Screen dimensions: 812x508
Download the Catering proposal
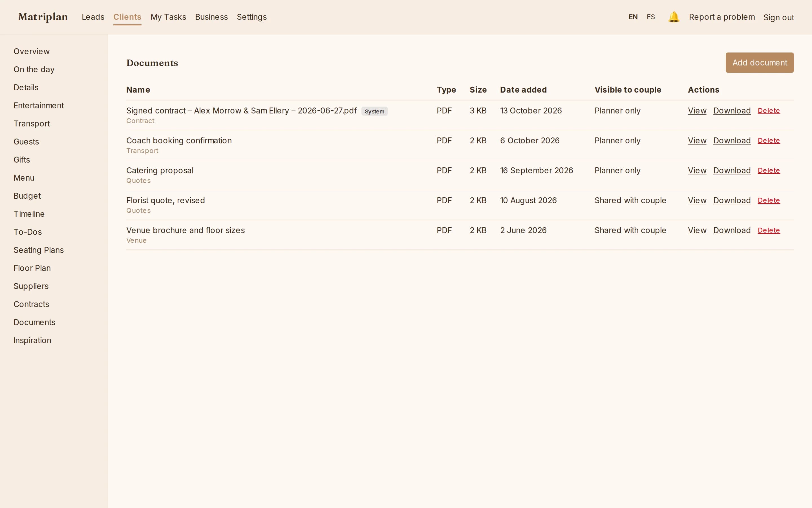coord(732,170)
